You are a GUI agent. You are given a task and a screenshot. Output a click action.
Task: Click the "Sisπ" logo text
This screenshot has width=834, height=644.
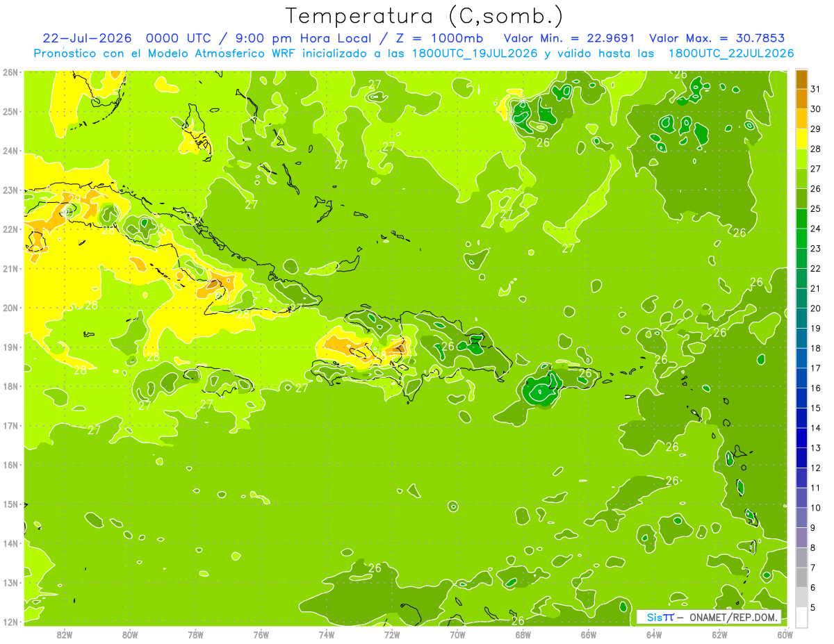[660, 617]
